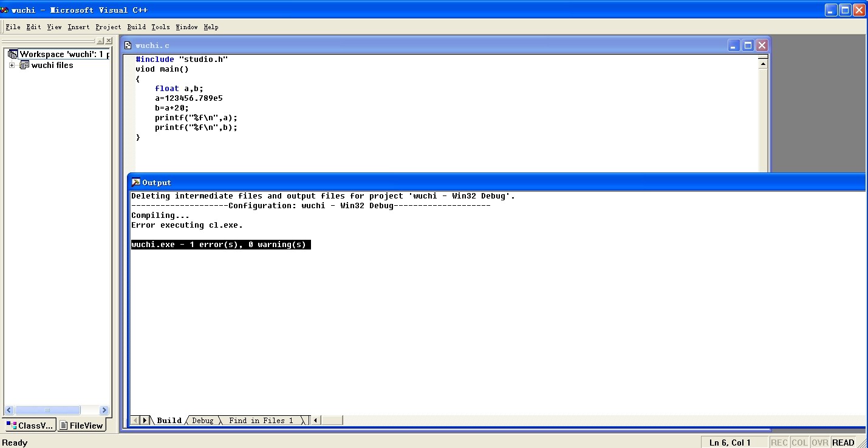Click the output tab scroll-left arrow
Screen dimensions: 868x448
[135, 420]
